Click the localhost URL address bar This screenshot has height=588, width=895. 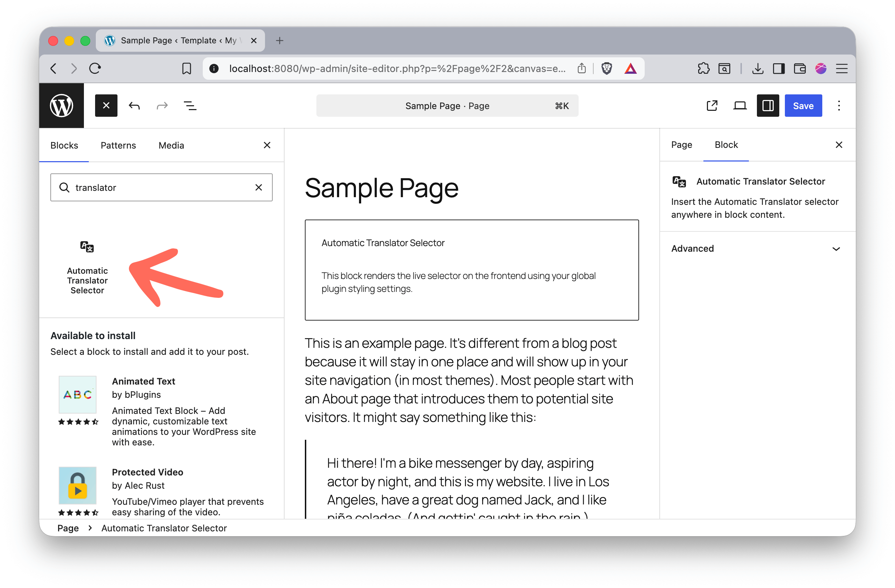point(397,69)
